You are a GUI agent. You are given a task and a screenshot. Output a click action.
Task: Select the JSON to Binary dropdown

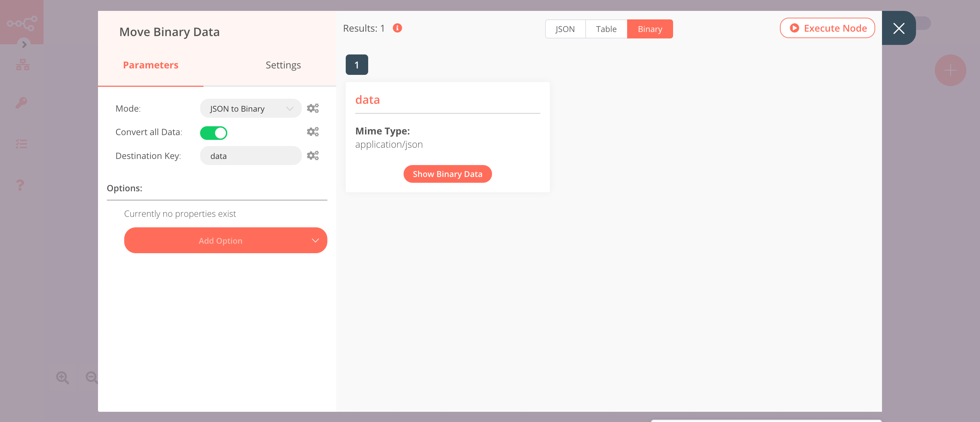click(x=249, y=108)
